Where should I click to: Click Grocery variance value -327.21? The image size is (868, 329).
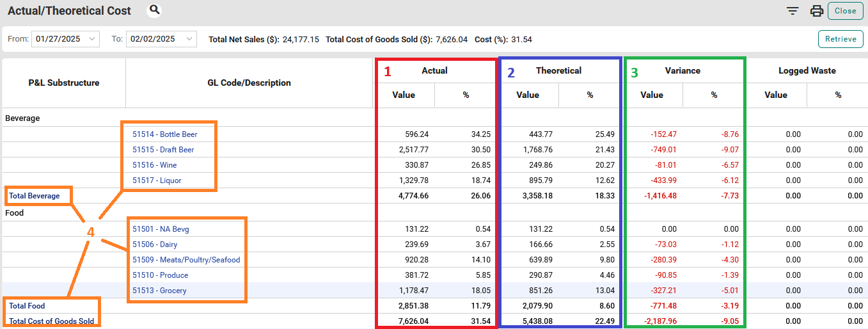coord(663,291)
